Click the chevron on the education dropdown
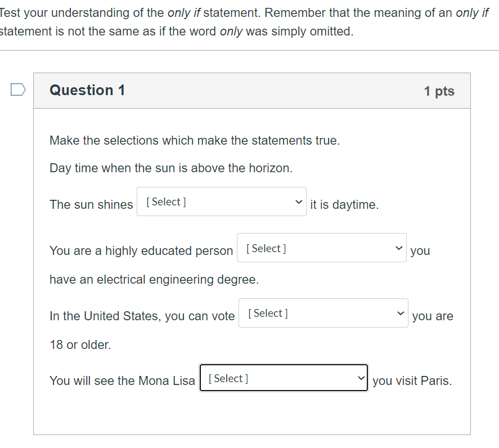499x448 pixels. pyautogui.click(x=398, y=248)
